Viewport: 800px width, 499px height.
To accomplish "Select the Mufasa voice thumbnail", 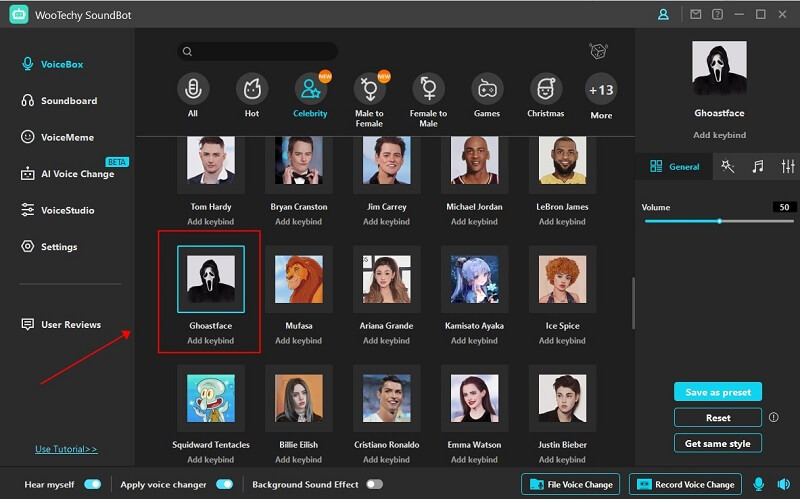I will [297, 280].
